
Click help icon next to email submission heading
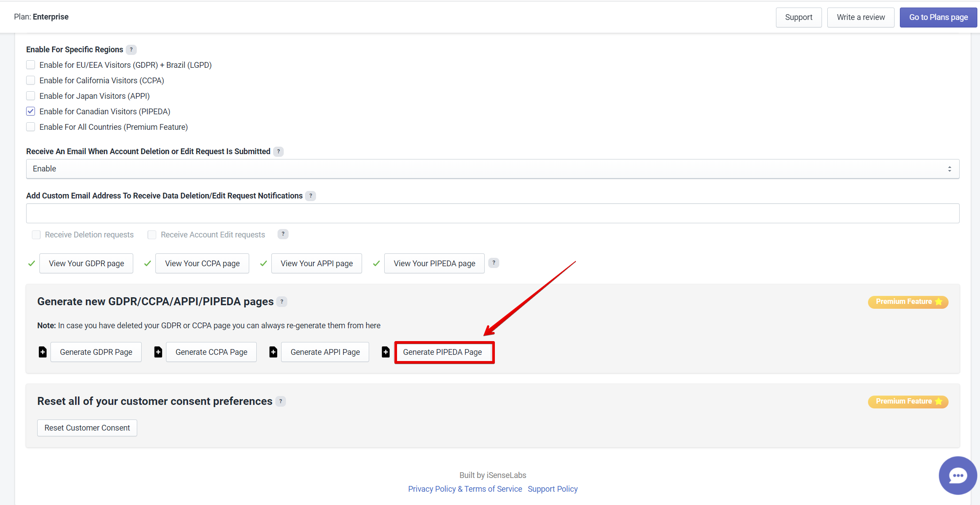(x=278, y=151)
